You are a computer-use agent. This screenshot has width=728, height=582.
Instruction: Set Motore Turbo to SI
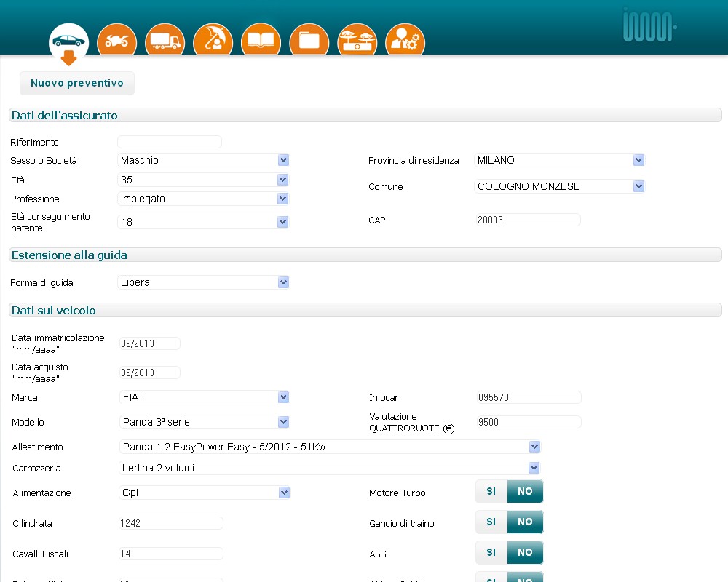coord(491,491)
